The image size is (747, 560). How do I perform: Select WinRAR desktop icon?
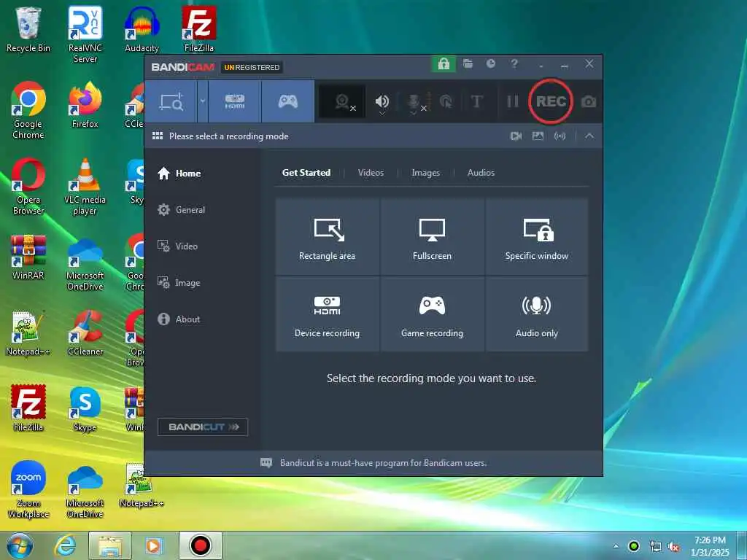coord(28,257)
